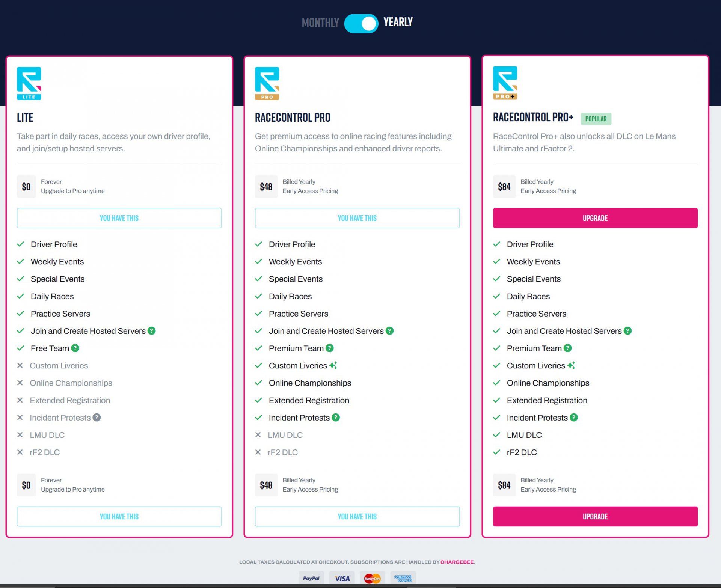Click the RACECONTROL PRO heading

point(293,118)
